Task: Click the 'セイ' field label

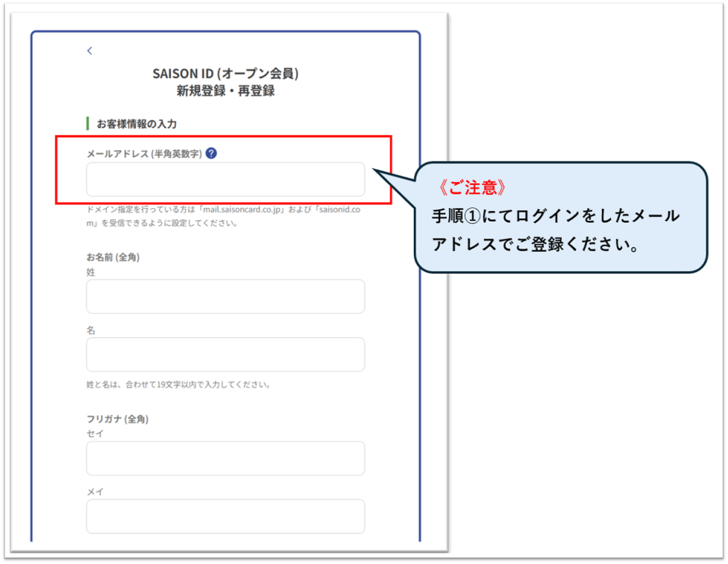Action: [95, 434]
